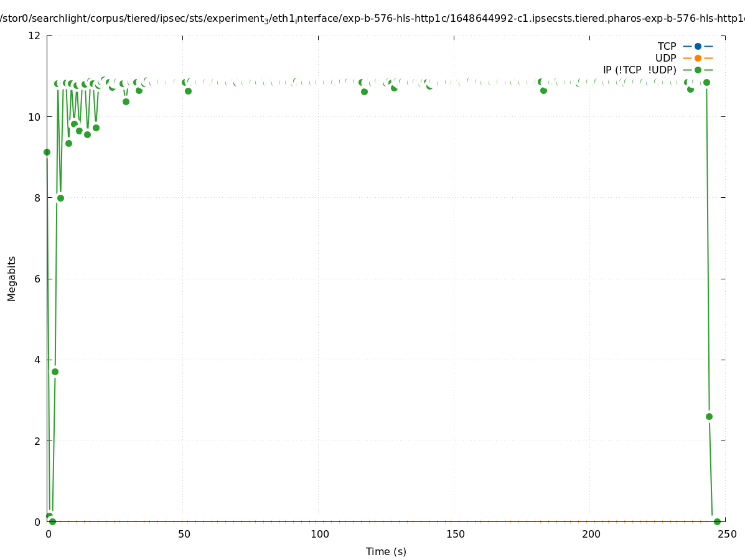Click the falling data point near 2.6 Megabits

pos(709,416)
